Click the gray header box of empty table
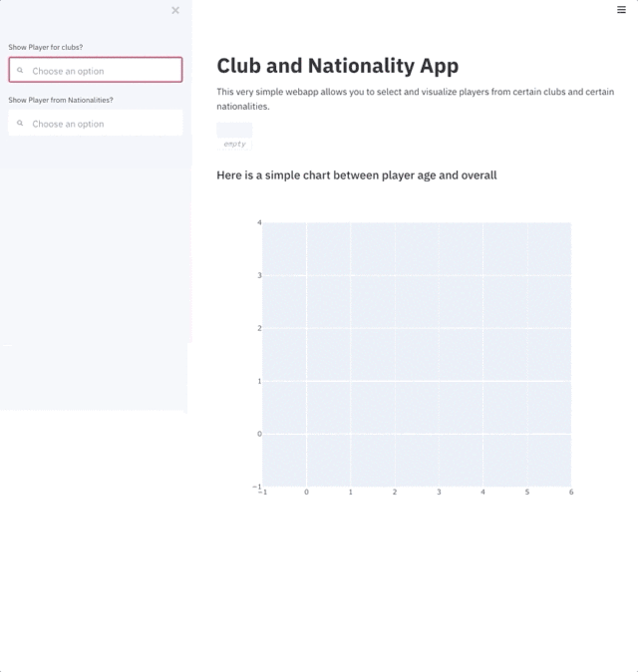 [x=234, y=130]
